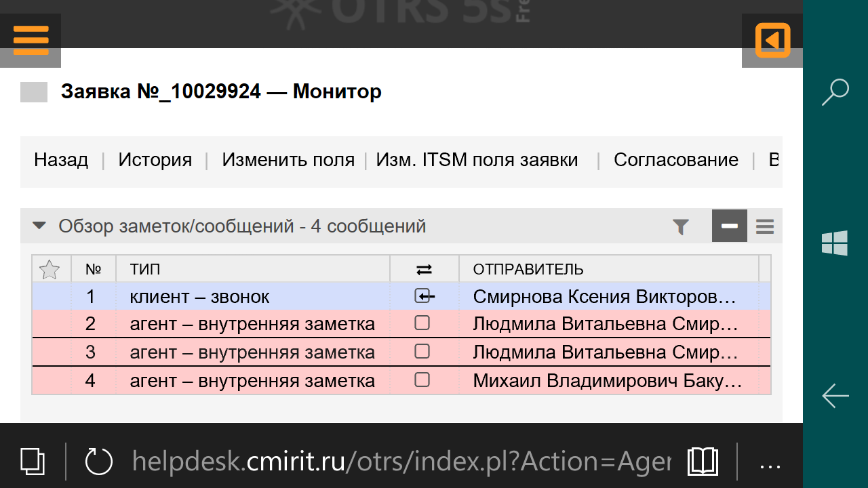
Task: Click the gray flag beside ticket title
Action: click(34, 92)
